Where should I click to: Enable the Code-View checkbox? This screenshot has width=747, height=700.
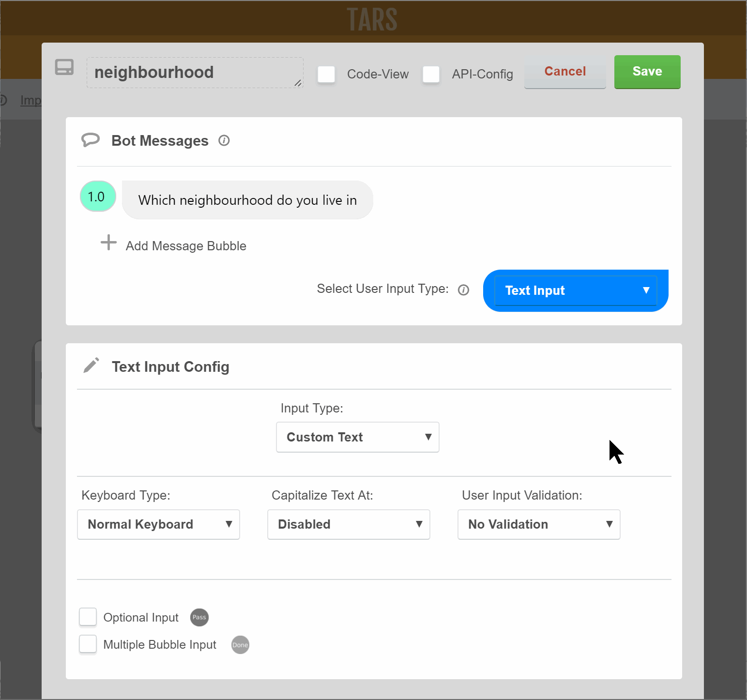[326, 75]
